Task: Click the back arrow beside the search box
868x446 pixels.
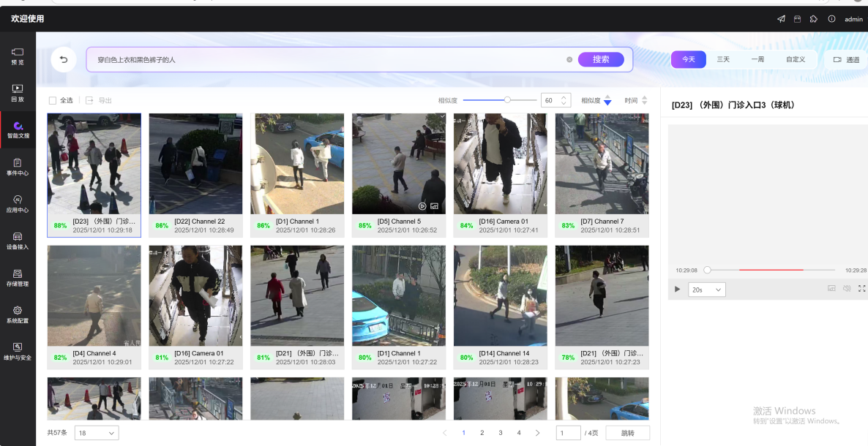Action: [64, 60]
